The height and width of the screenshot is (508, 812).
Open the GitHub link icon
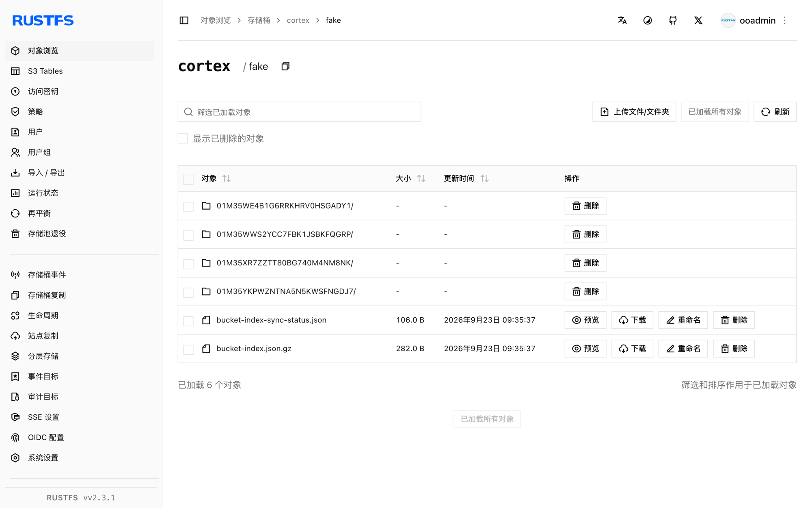[x=673, y=20]
